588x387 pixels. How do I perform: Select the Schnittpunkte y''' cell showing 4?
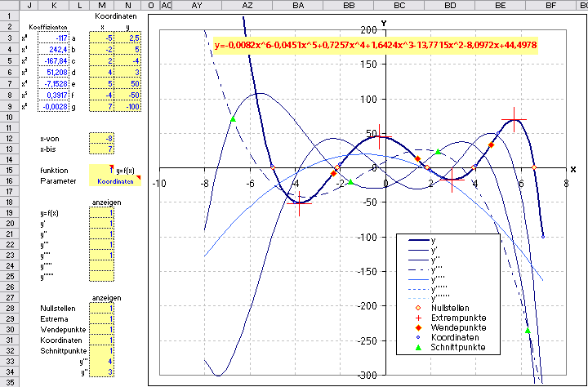tap(102, 361)
